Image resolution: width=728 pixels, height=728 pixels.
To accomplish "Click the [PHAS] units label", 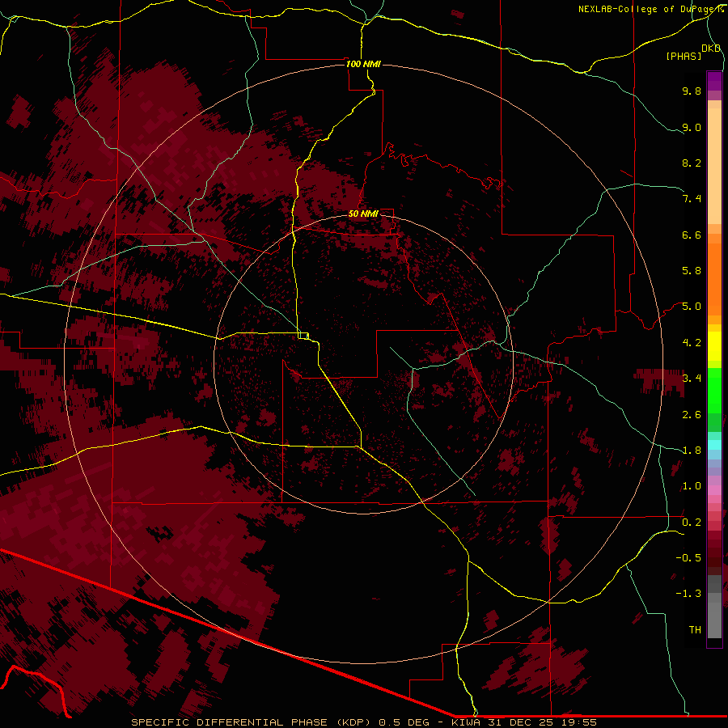I will coord(684,56).
